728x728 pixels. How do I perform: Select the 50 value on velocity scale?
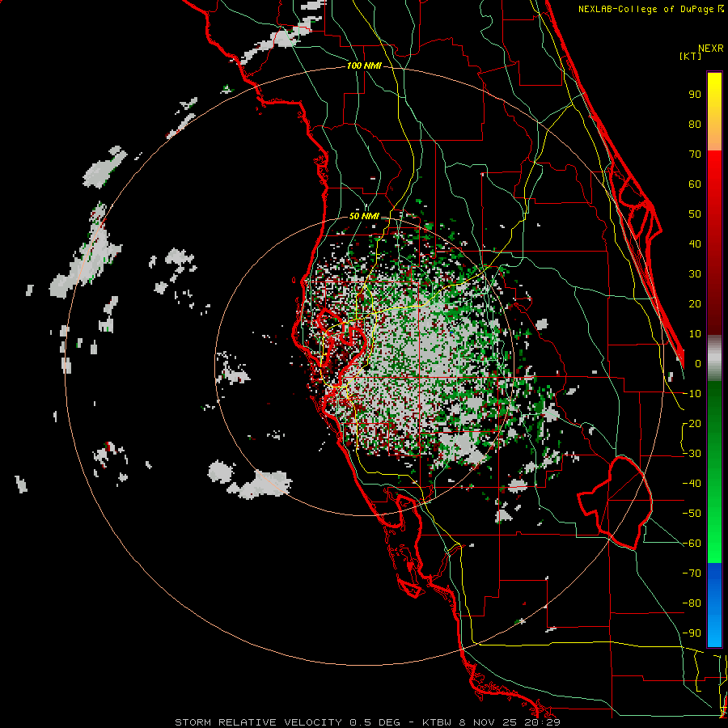click(x=695, y=214)
